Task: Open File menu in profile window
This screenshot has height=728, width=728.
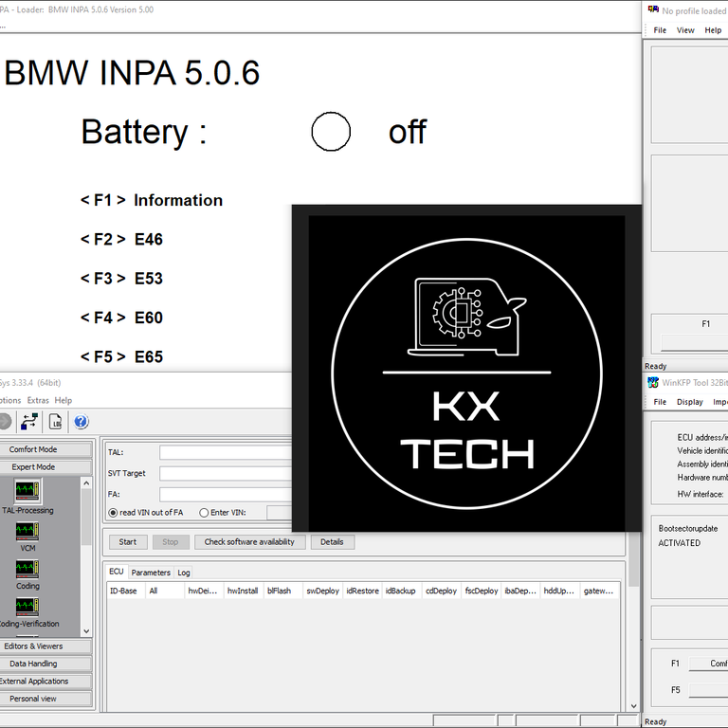Action: click(660, 30)
